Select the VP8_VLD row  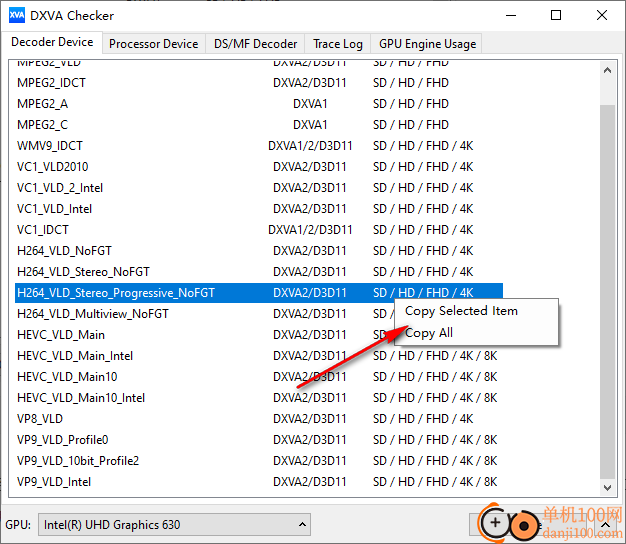(259, 419)
